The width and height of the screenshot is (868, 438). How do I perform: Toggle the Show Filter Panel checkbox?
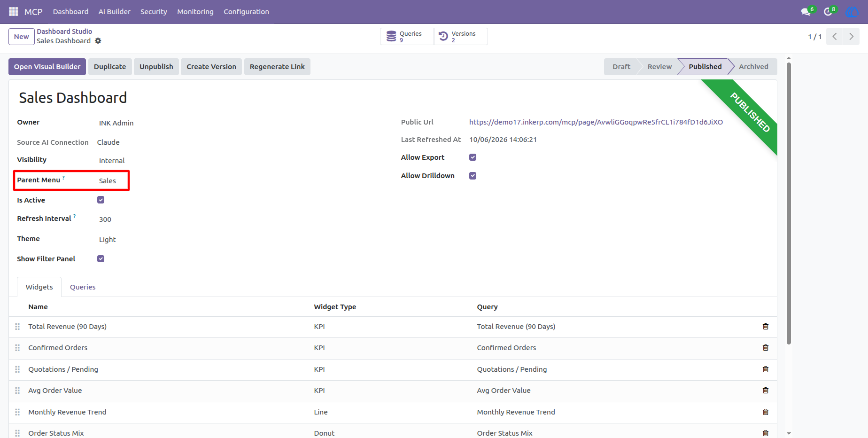coord(101,258)
